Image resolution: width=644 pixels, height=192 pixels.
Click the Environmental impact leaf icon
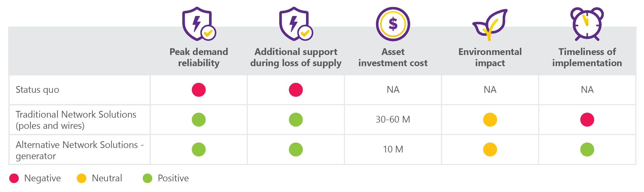coord(490,25)
